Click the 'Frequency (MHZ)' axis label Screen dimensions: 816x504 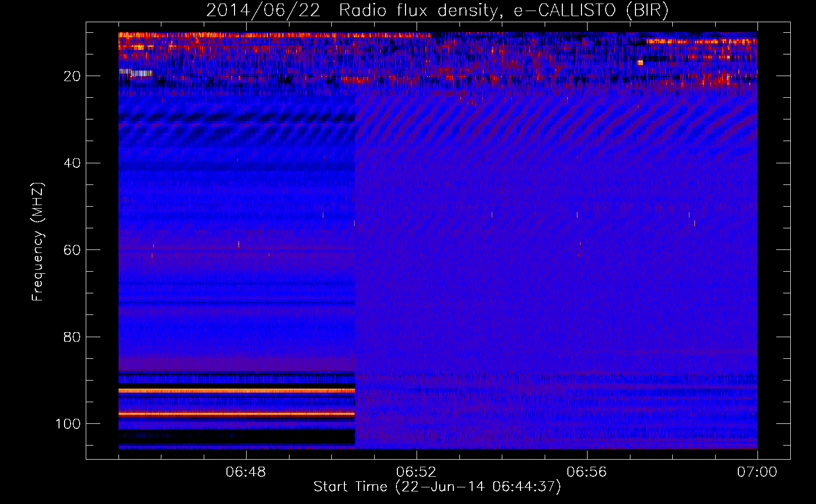(38, 241)
